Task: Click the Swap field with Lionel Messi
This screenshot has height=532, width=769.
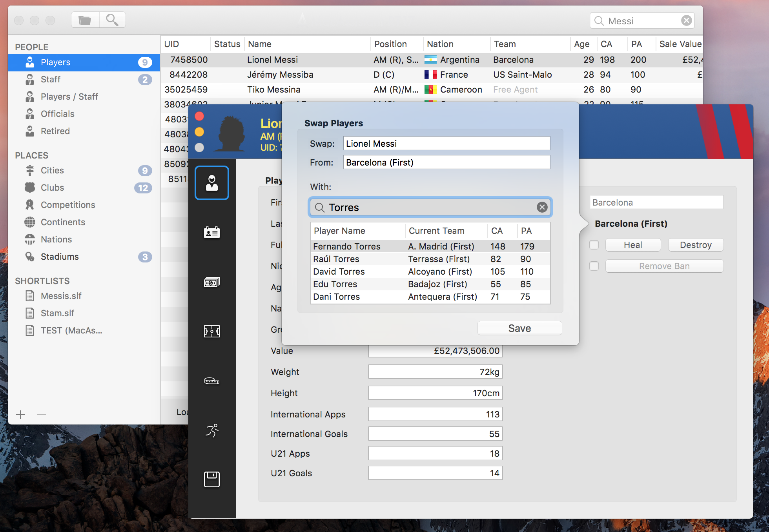Action: point(446,144)
